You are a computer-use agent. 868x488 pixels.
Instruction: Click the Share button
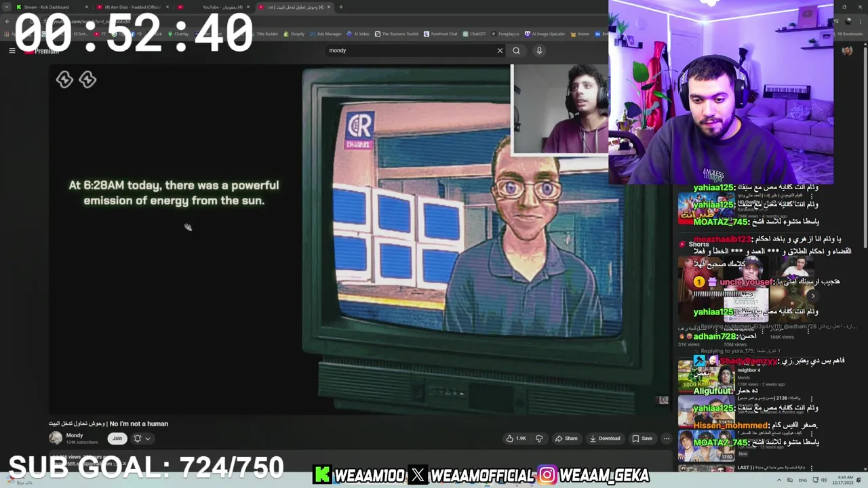pyautogui.click(x=566, y=439)
